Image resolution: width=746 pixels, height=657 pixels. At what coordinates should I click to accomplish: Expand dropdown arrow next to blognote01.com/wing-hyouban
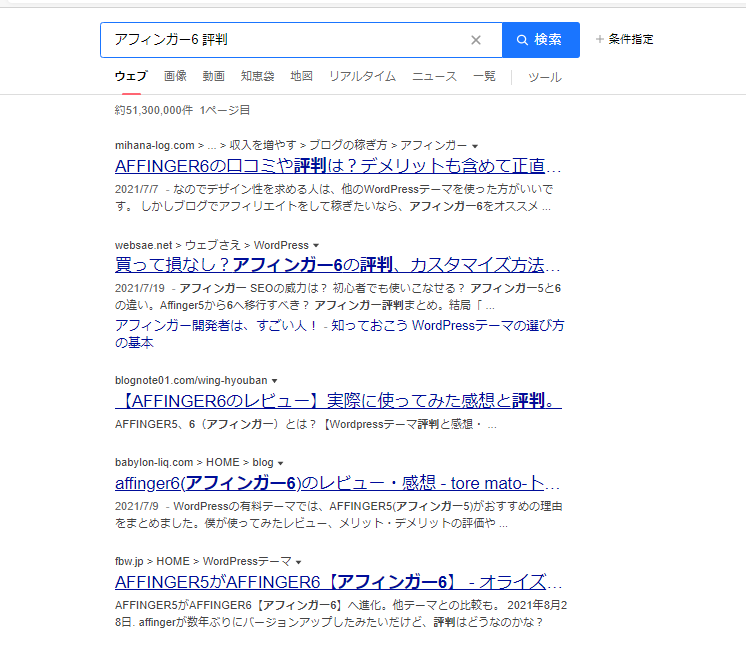coord(275,381)
